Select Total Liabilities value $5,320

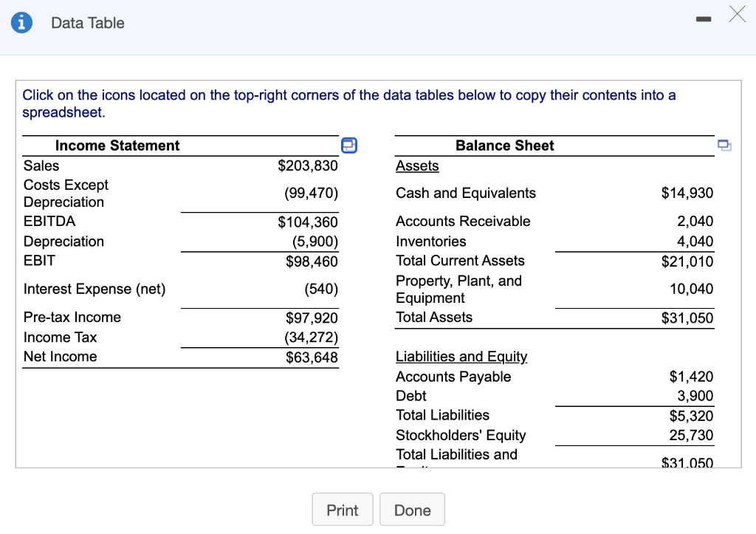point(691,416)
